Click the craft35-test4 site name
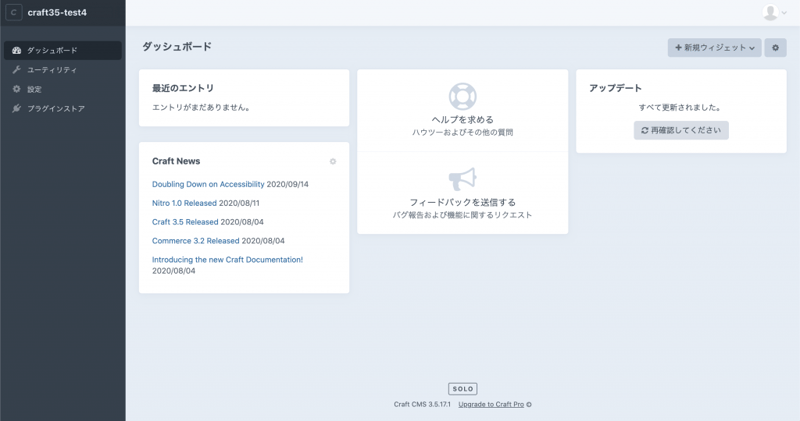Image resolution: width=800 pixels, height=421 pixels. [x=57, y=13]
